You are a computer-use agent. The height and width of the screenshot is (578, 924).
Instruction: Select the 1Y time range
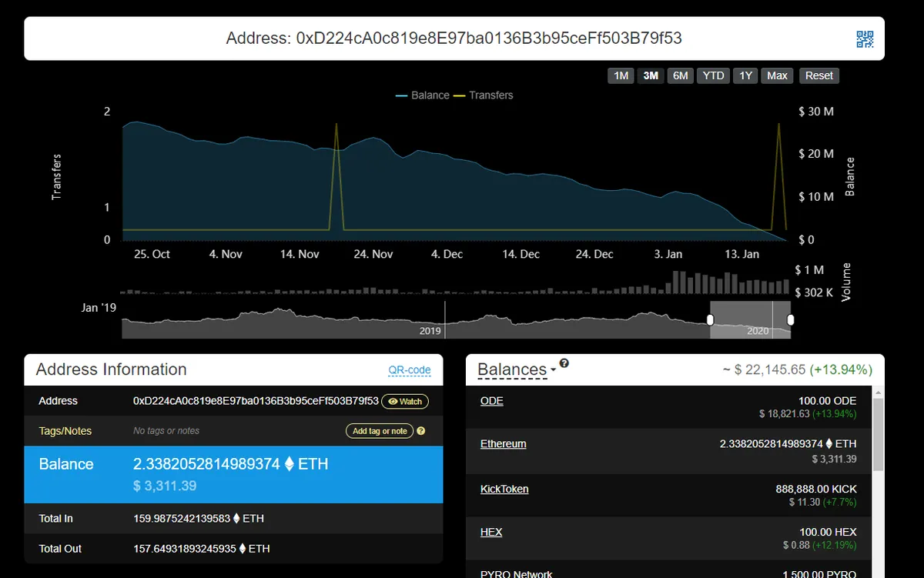745,75
